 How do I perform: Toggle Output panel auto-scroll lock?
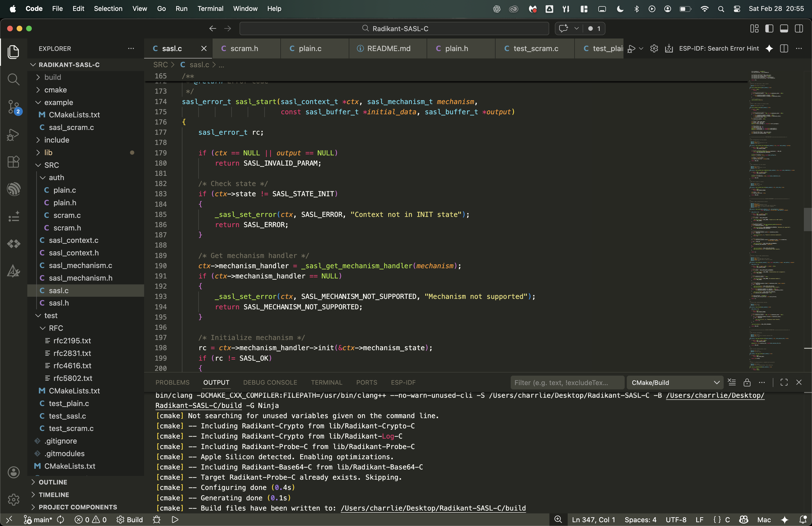747,382
